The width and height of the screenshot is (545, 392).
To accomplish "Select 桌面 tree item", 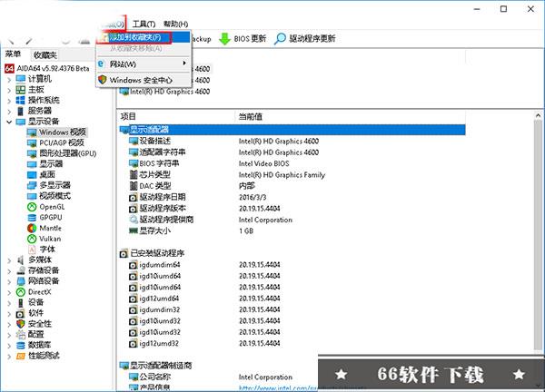I will tap(41, 174).
